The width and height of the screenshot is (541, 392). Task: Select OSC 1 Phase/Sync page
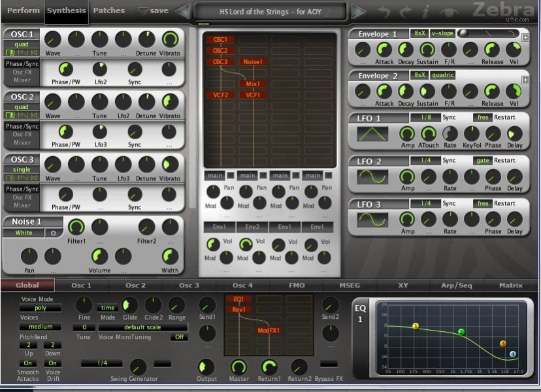(x=22, y=64)
